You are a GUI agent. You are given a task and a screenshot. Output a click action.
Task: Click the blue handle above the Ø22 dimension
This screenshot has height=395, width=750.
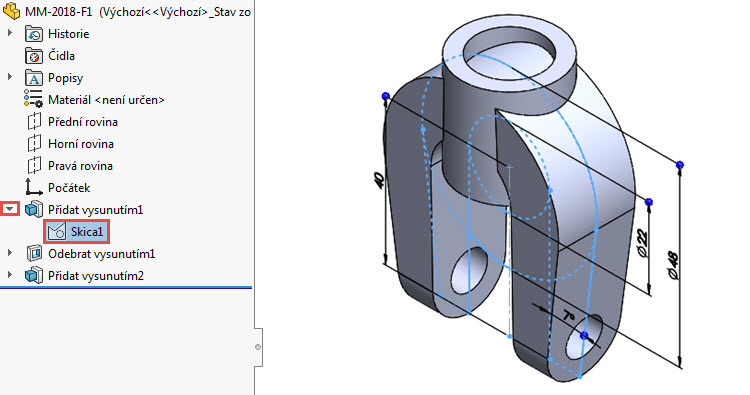point(649,202)
